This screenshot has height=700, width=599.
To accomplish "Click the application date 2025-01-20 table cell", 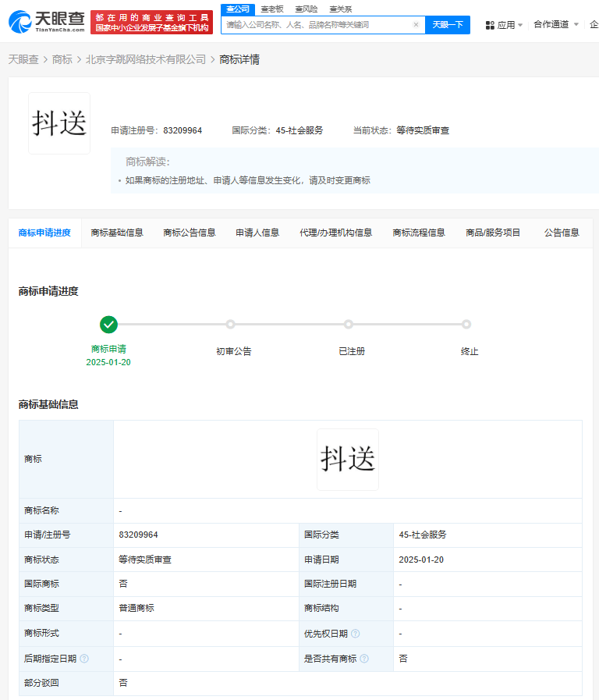I will coord(487,560).
